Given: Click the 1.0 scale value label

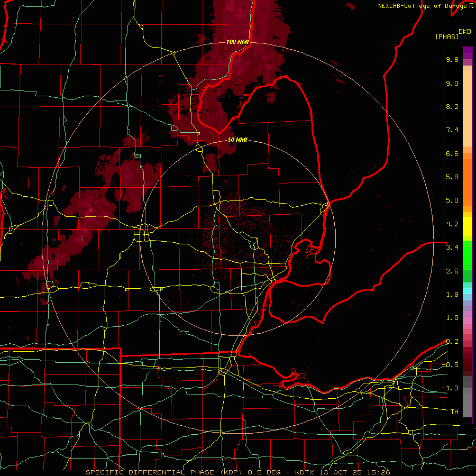Looking at the screenshot, I should click(452, 318).
